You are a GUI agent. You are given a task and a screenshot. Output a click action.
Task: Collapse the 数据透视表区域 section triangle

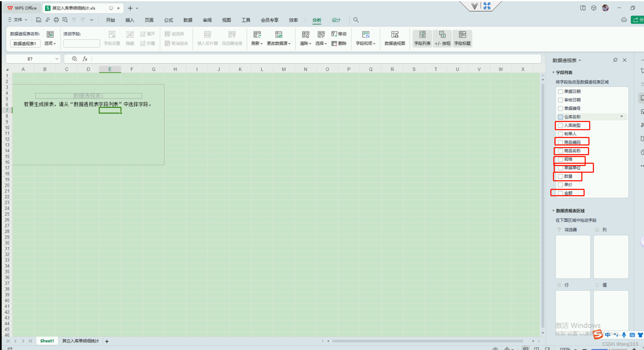pyautogui.click(x=553, y=211)
